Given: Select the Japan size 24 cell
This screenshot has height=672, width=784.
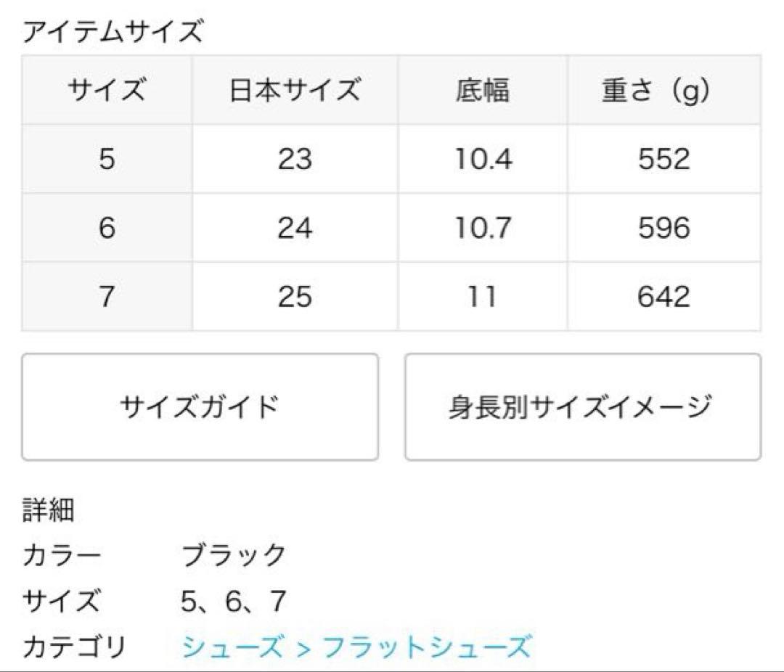Looking at the screenshot, I should tap(295, 228).
